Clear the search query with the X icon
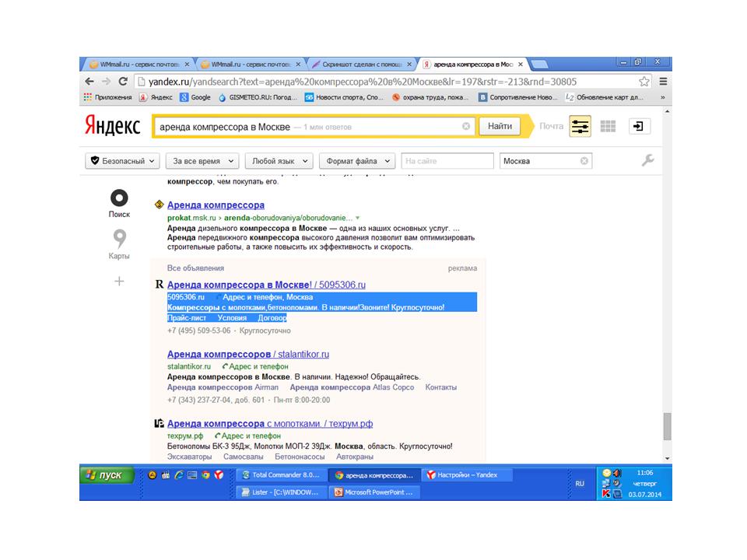747x560 pixels. tap(466, 126)
